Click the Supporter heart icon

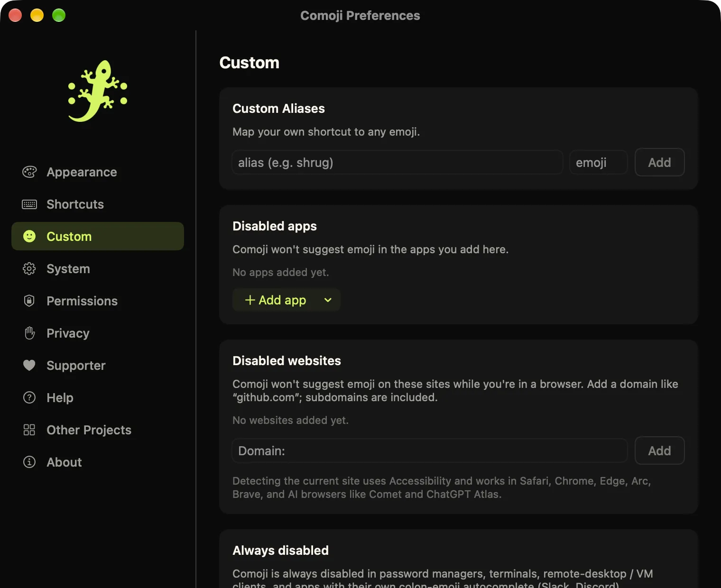point(29,365)
